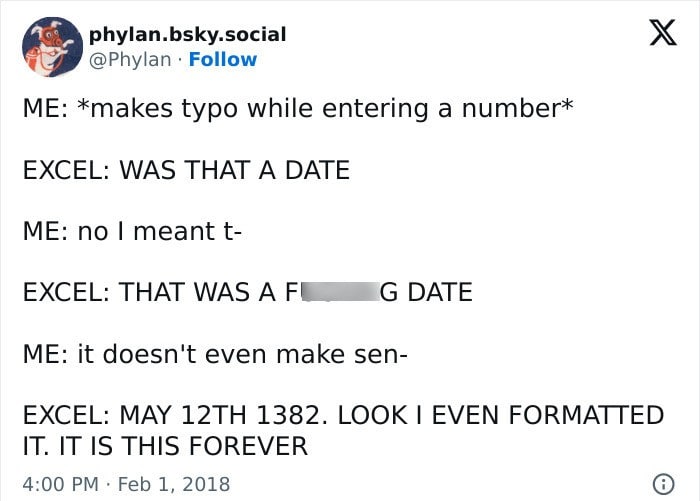Image resolution: width=700 pixels, height=501 pixels.
Task: Open the @Phylan handle link
Action: pyautogui.click(x=130, y=59)
